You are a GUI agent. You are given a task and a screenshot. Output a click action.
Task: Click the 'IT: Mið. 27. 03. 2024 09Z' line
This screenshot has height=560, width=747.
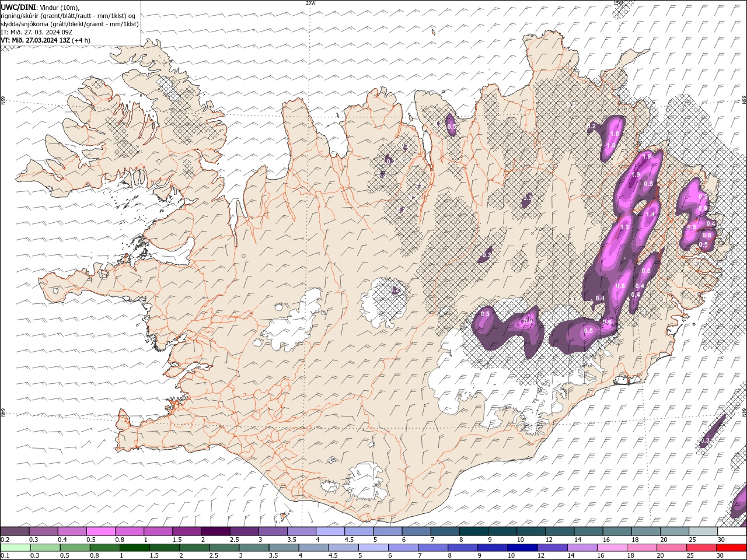click(36, 32)
